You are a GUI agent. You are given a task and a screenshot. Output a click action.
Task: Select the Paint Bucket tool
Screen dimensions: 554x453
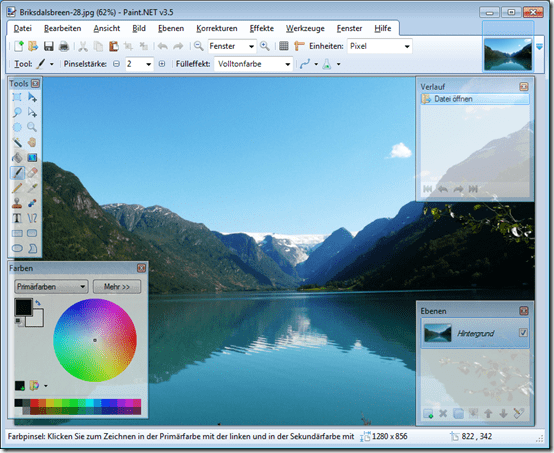[17, 158]
